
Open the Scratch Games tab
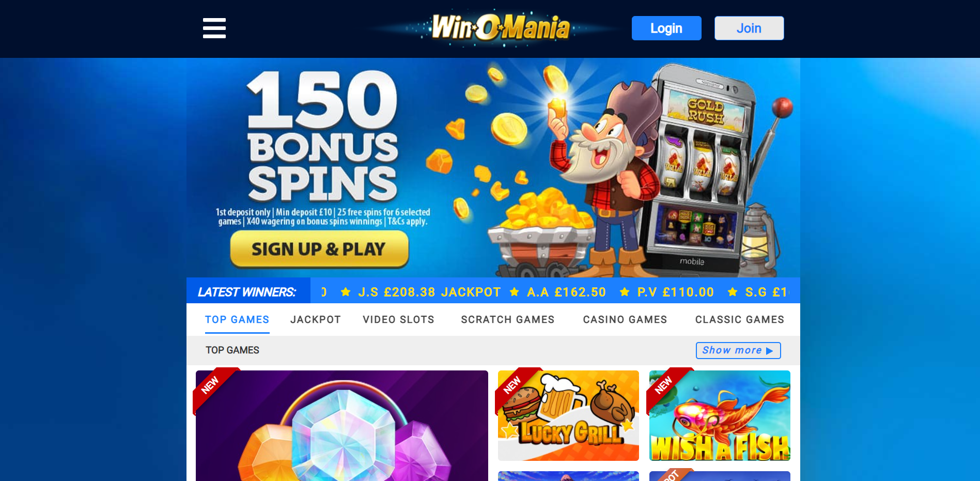(x=508, y=320)
